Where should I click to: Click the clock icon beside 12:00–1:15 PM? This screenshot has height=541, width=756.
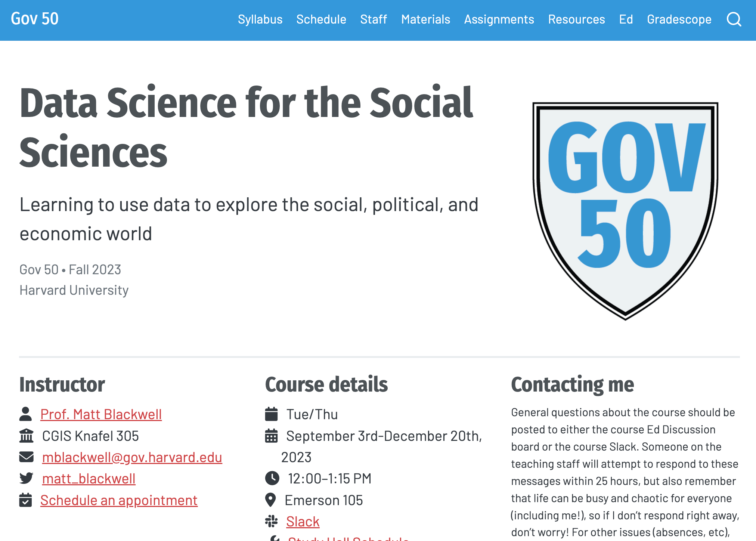click(272, 478)
